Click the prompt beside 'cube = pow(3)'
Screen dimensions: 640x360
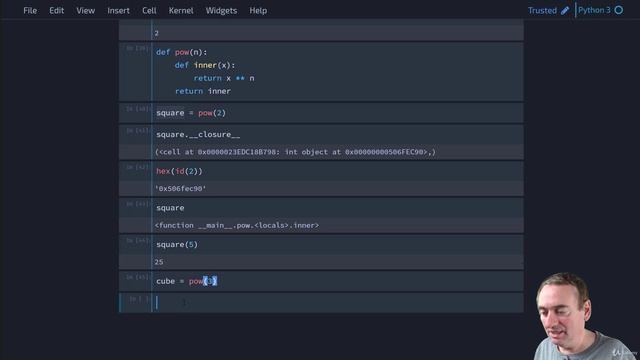pyautogui.click(x=137, y=277)
